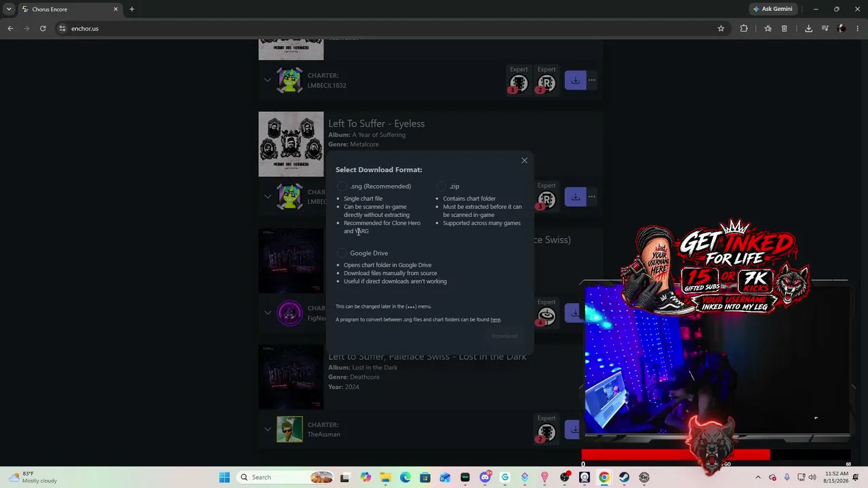Expand TheAssman charter row
The width and height of the screenshot is (868, 488).
coord(268,429)
